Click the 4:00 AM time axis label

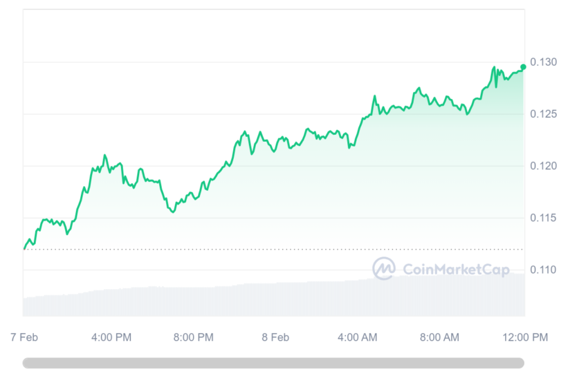pyautogui.click(x=358, y=337)
